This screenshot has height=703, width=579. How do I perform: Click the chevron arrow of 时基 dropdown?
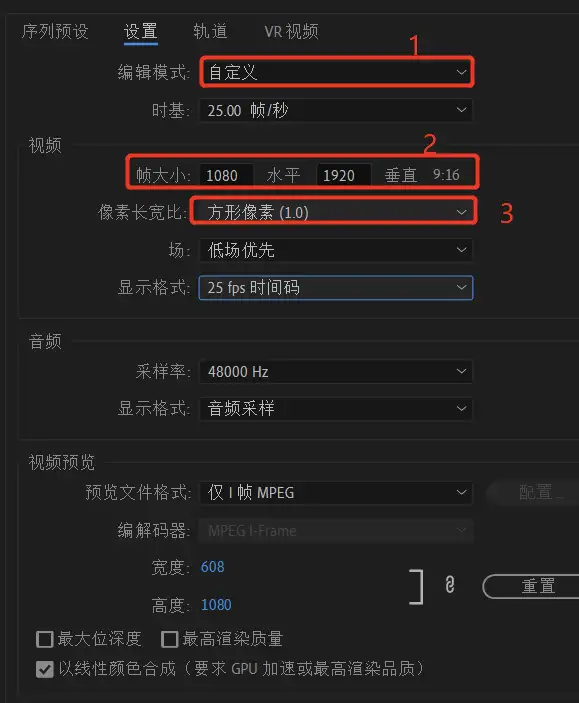[461, 110]
